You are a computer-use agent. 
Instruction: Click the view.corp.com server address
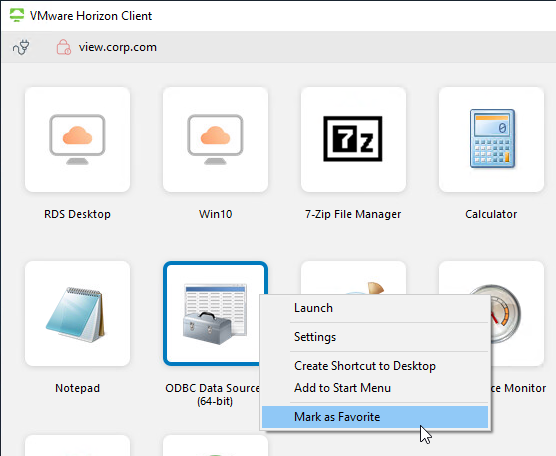pyautogui.click(x=118, y=47)
